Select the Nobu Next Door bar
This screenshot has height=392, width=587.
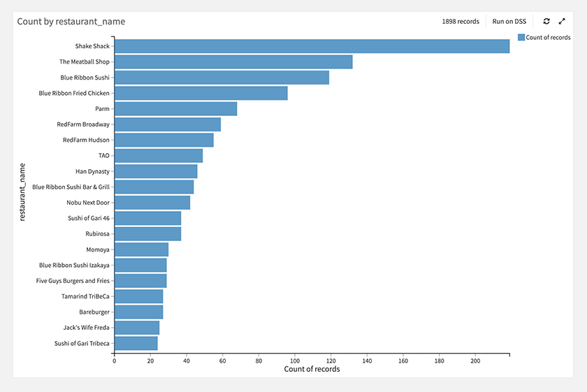click(x=152, y=203)
